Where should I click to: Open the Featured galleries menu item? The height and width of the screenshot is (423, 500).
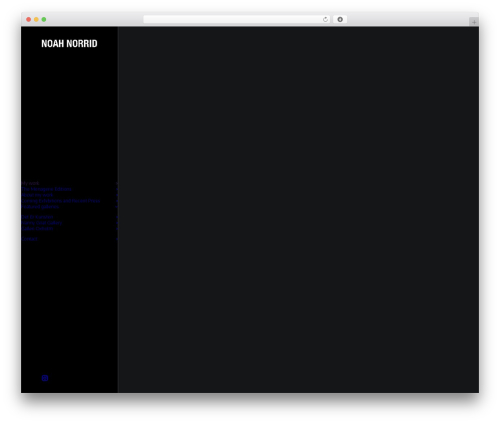coord(40,207)
